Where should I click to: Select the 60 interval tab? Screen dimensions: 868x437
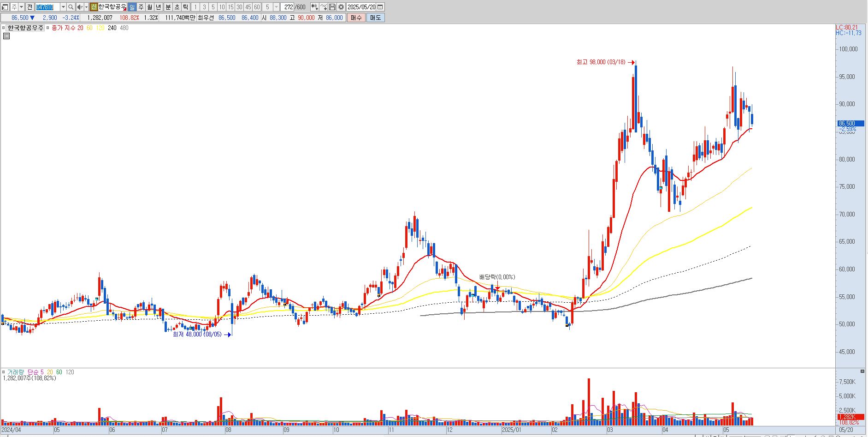[257, 7]
